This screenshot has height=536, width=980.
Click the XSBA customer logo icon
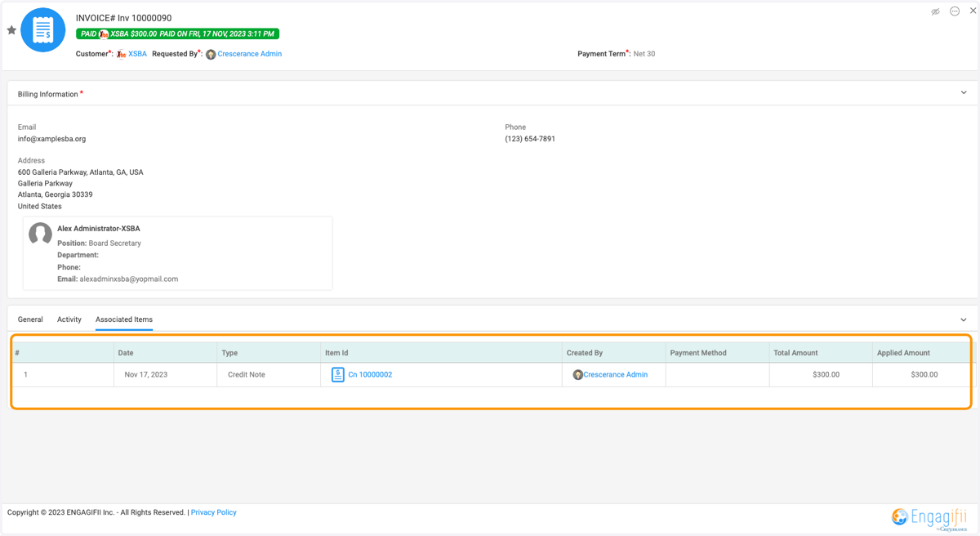[x=121, y=55]
